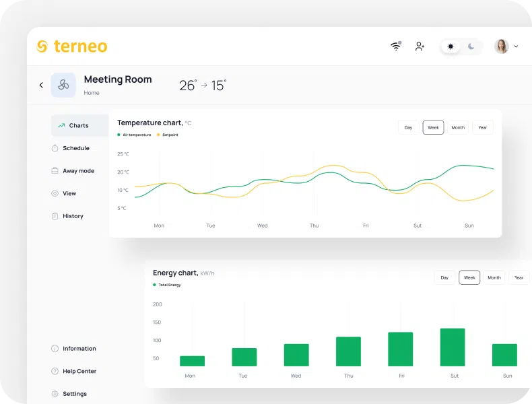Open Settings via its gear icon
The width and height of the screenshot is (532, 404).
click(x=55, y=394)
